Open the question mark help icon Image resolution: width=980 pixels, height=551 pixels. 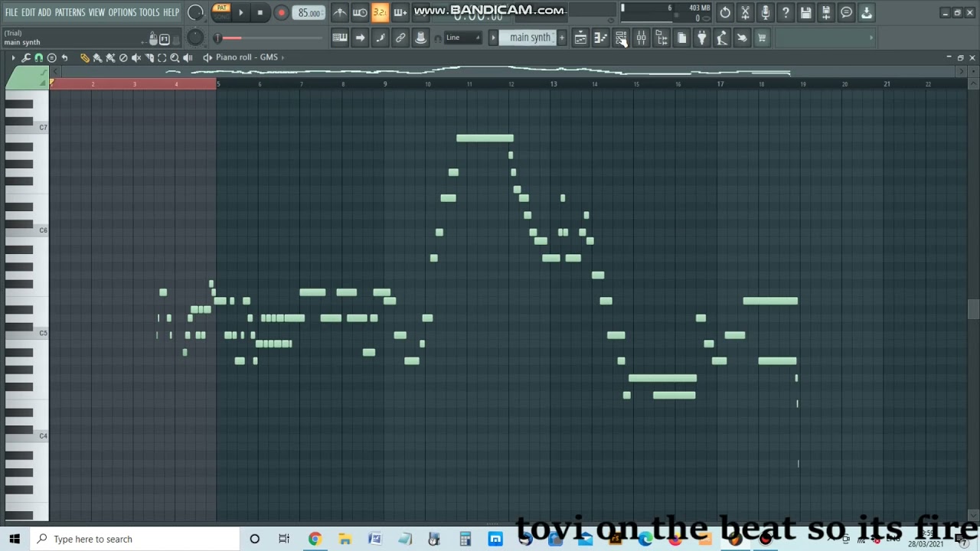tap(786, 12)
